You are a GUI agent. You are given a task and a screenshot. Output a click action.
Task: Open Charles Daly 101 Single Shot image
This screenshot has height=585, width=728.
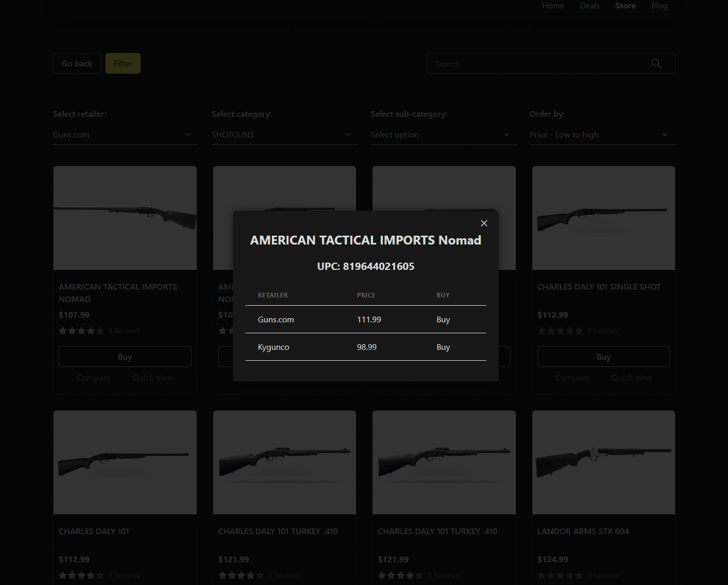pos(603,218)
